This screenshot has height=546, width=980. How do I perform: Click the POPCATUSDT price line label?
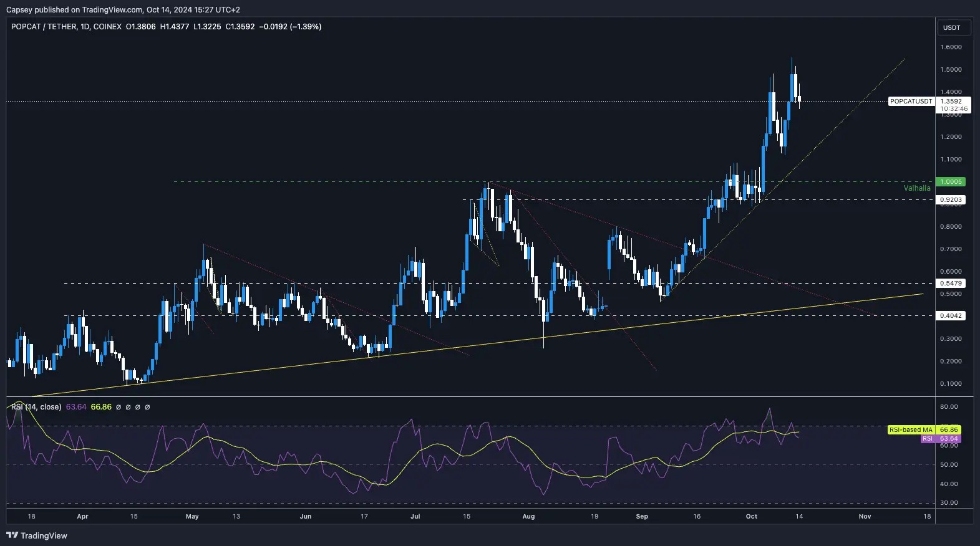click(x=911, y=101)
